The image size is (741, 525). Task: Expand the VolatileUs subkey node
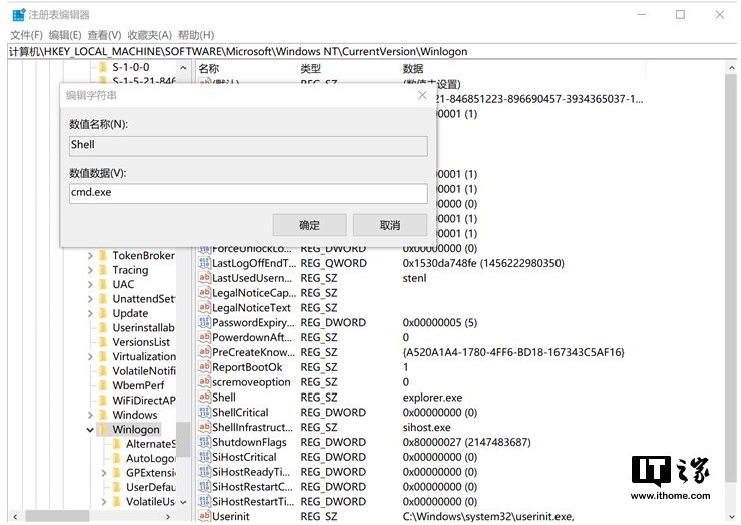click(x=103, y=502)
